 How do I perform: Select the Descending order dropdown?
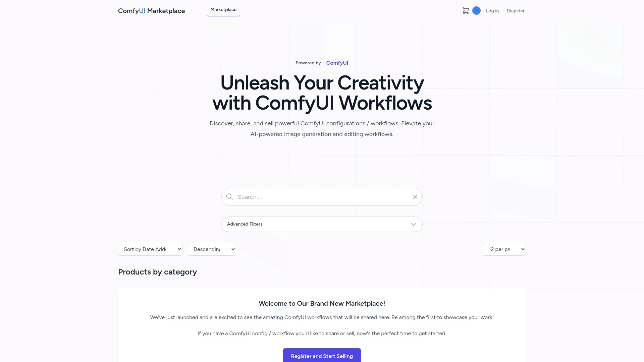click(x=212, y=249)
